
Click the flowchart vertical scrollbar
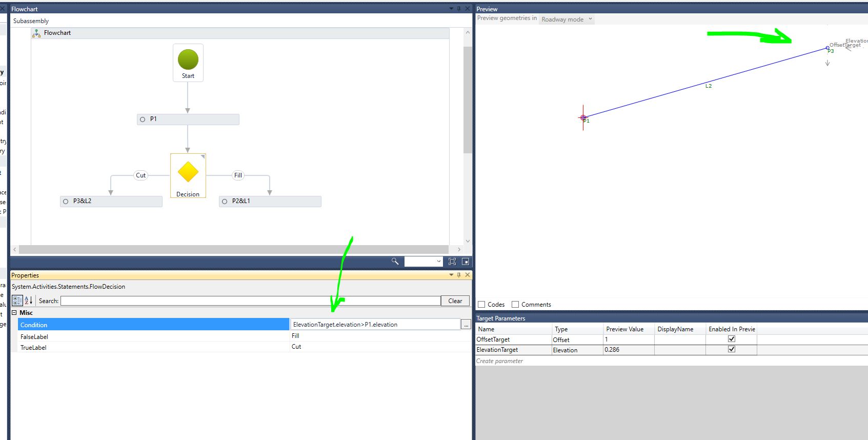467,100
